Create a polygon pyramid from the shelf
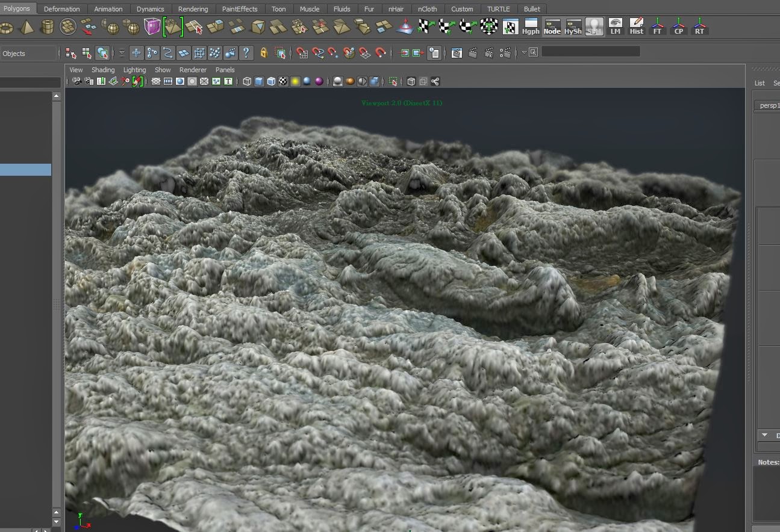This screenshot has width=780, height=532. click(x=27, y=27)
